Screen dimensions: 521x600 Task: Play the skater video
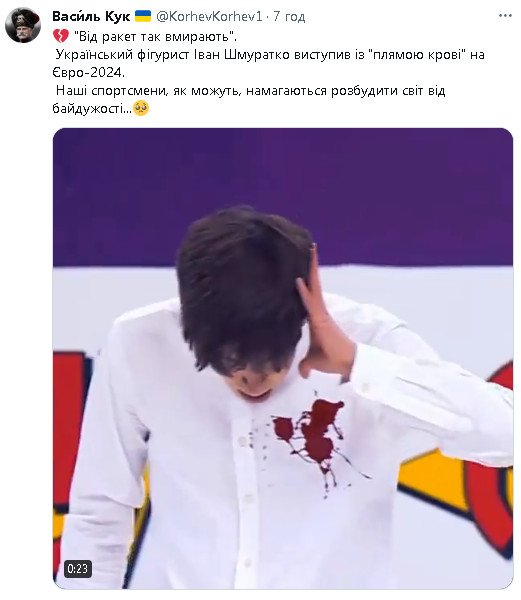tap(283, 359)
